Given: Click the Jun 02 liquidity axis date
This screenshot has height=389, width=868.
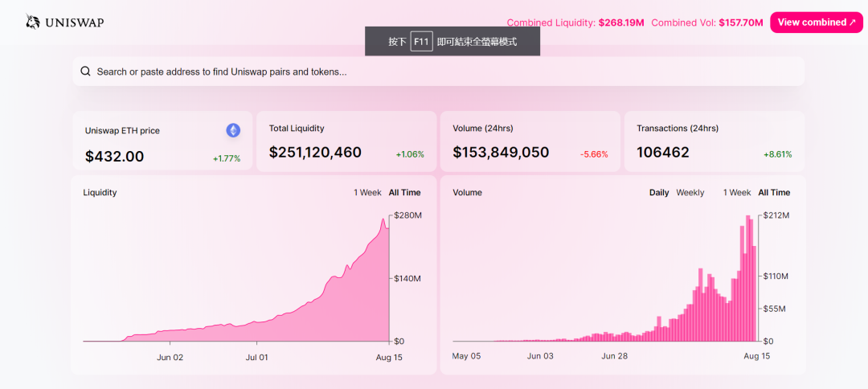Looking at the screenshot, I should coord(170,358).
